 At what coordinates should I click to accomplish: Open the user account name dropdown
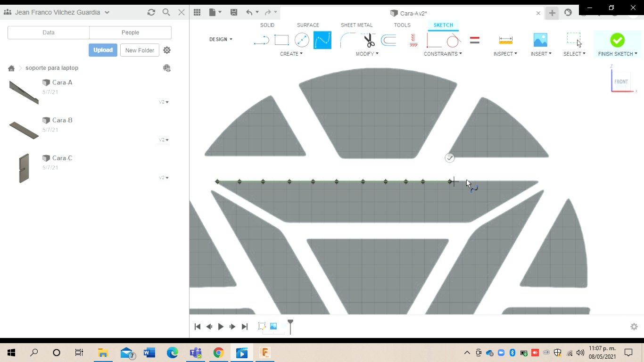pos(57,12)
